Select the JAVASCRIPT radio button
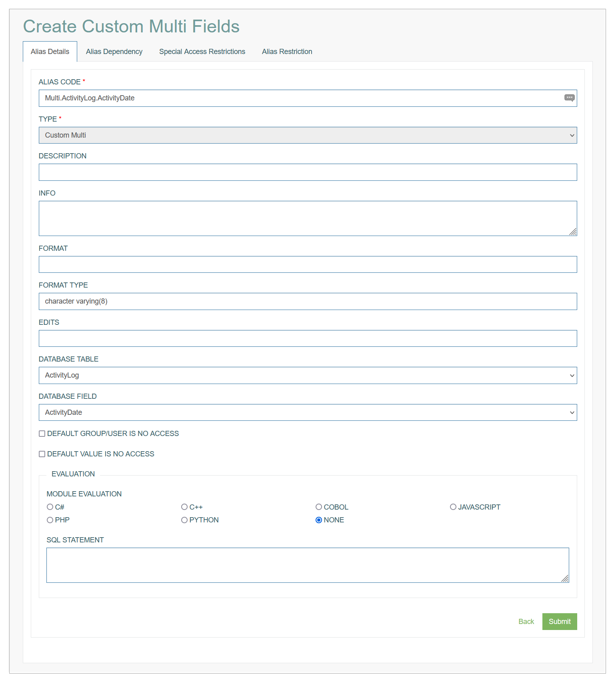 point(453,507)
